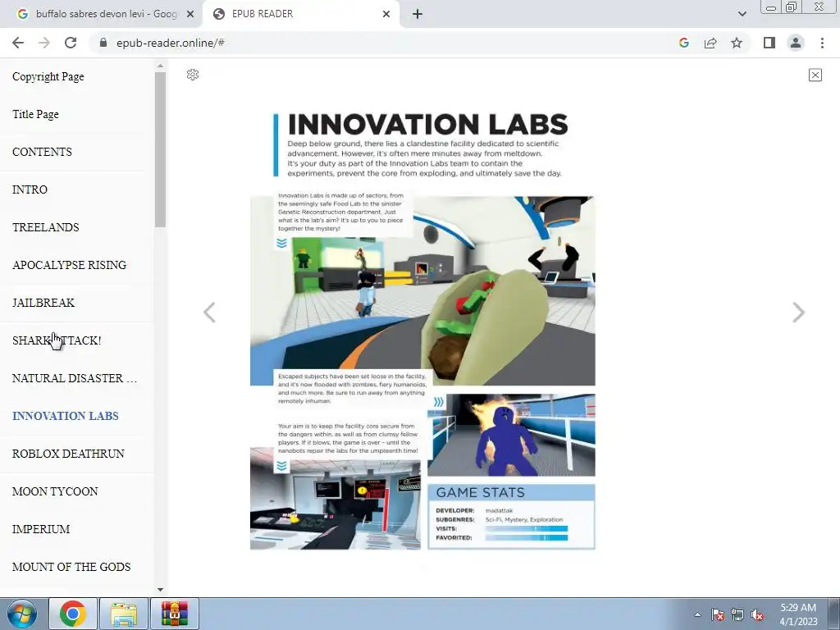Select the highlighted INNOVATION LABS chapter
Viewport: 840px width, 630px height.
tap(66, 416)
